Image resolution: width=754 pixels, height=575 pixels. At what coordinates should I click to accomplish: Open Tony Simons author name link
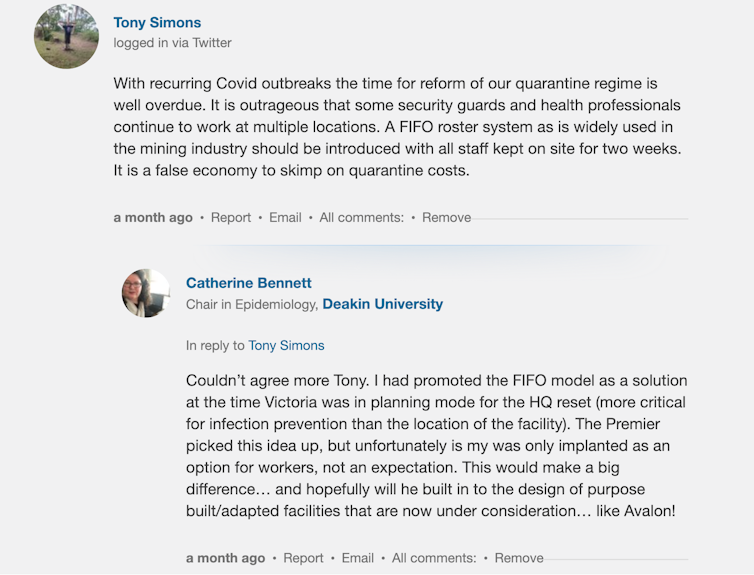157,22
